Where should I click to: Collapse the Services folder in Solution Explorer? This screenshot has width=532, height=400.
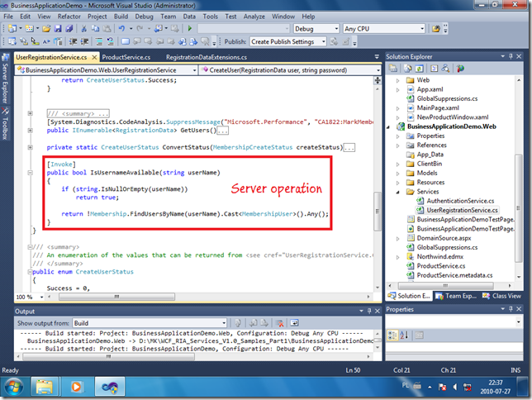[x=397, y=192]
